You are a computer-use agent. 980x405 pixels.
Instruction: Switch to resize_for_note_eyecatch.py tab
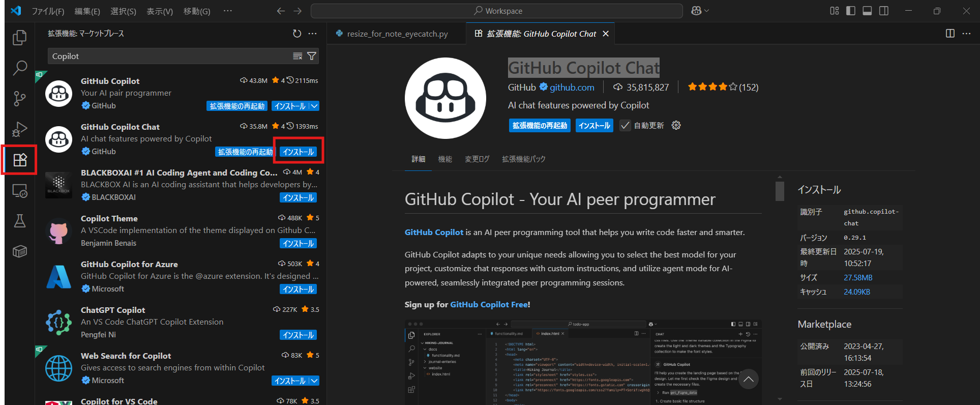[397, 34]
